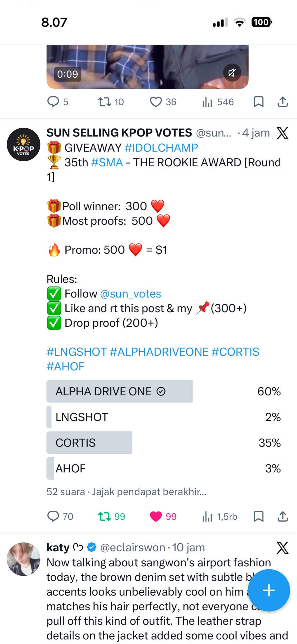Select the CORTIS poll result bar
The image size is (297, 644).
89,443
